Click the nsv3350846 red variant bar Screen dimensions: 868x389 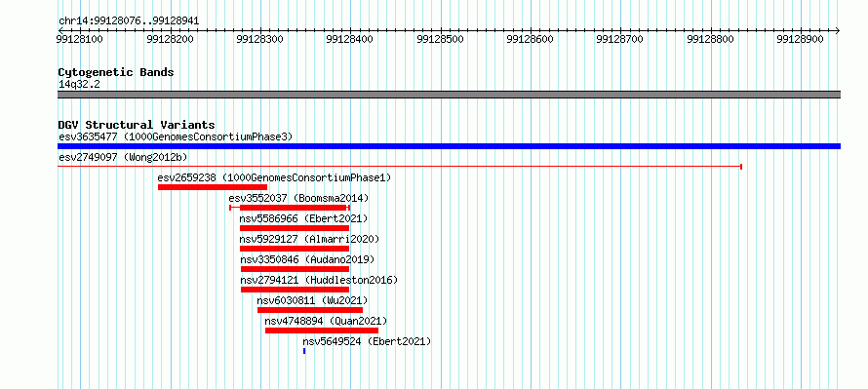point(296,269)
